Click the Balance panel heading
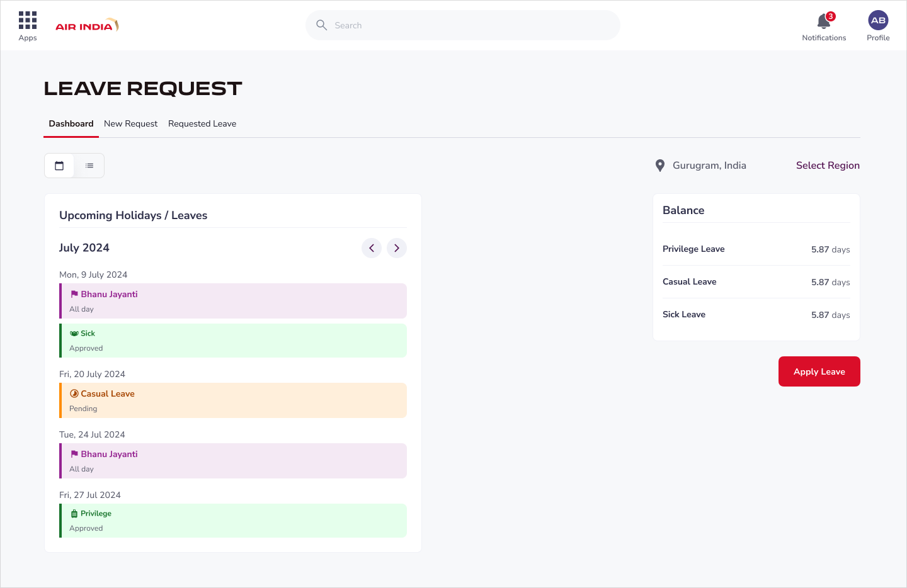This screenshot has width=907, height=588. tap(683, 210)
